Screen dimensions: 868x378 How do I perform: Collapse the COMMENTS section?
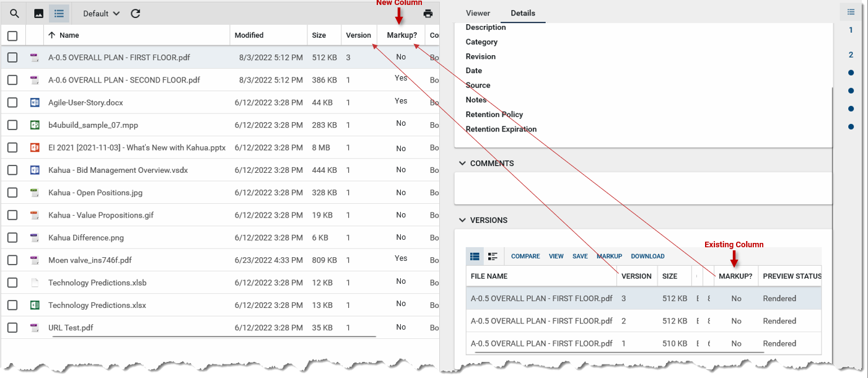462,164
